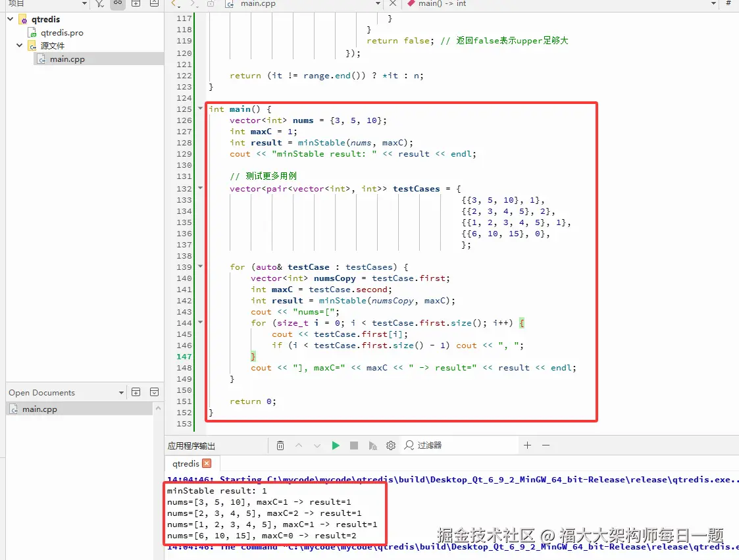Open the project tree filter options
739x560 pixels.
coord(100,3)
